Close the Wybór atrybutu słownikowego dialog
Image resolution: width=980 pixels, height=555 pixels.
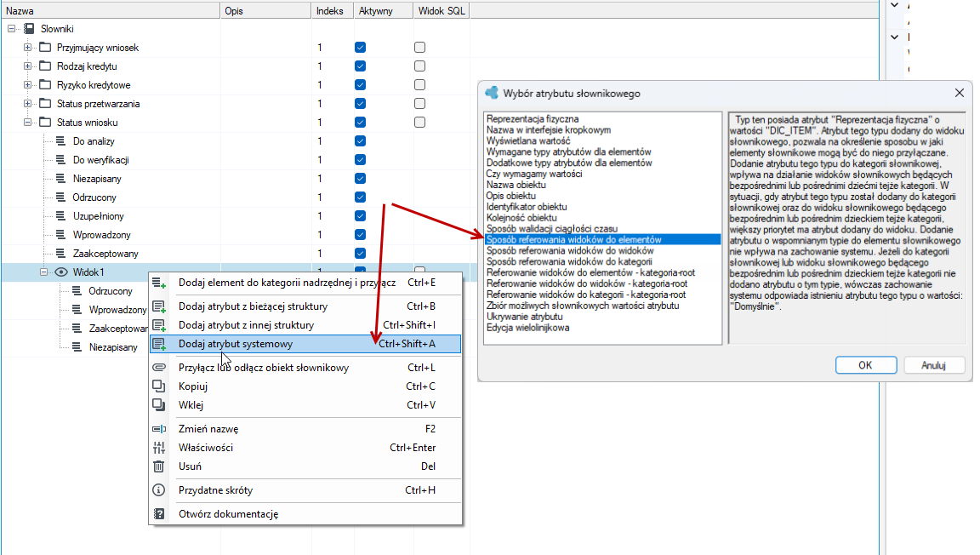pos(960,94)
